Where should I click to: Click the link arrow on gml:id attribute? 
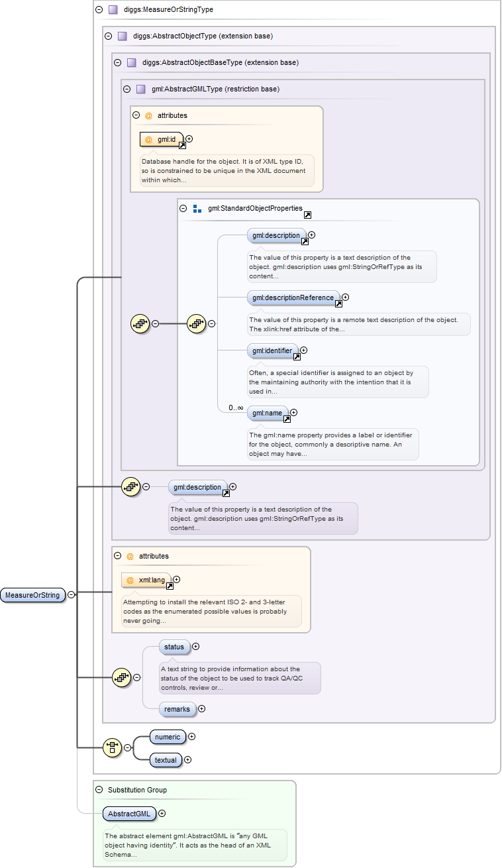[x=182, y=144]
